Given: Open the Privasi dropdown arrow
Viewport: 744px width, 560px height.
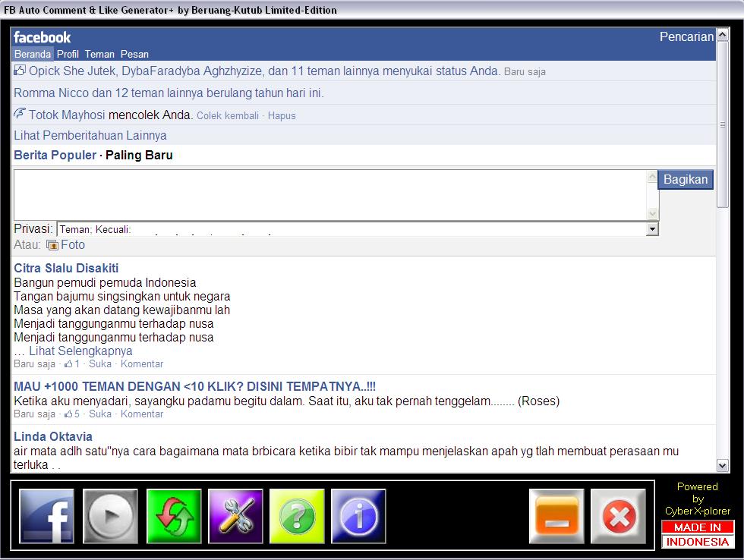Looking at the screenshot, I should (x=652, y=229).
